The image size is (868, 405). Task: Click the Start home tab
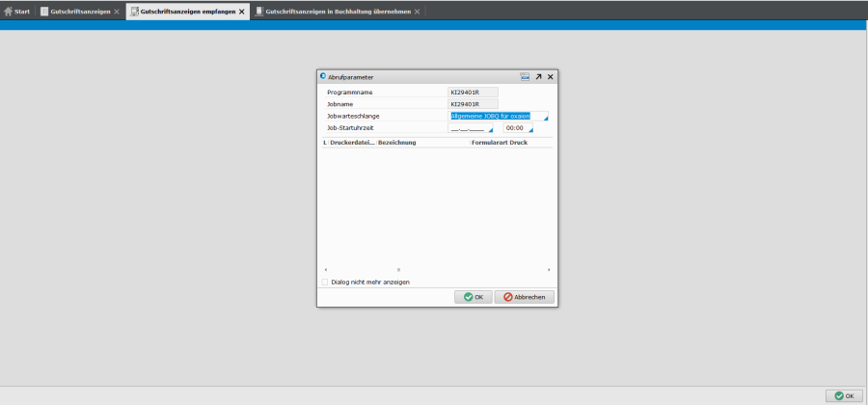(x=17, y=12)
